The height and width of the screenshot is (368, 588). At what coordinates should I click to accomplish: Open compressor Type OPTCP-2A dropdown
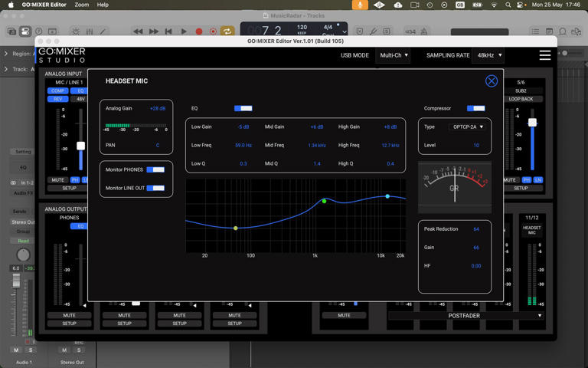467,127
